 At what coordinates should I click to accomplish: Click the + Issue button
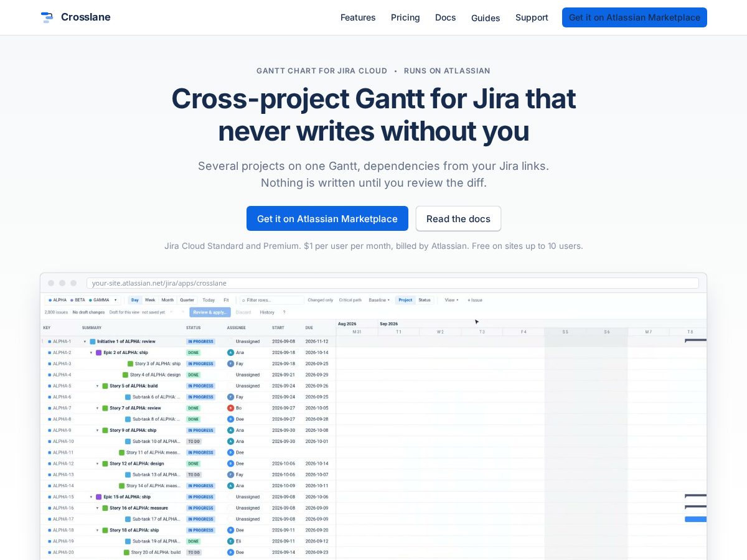coord(475,300)
